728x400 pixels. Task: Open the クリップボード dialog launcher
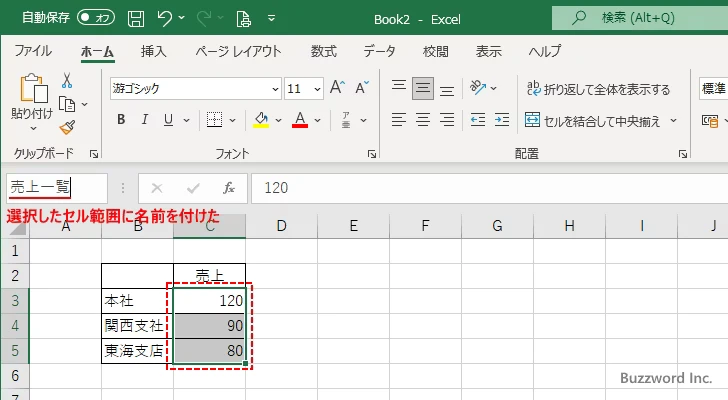[x=94, y=154]
